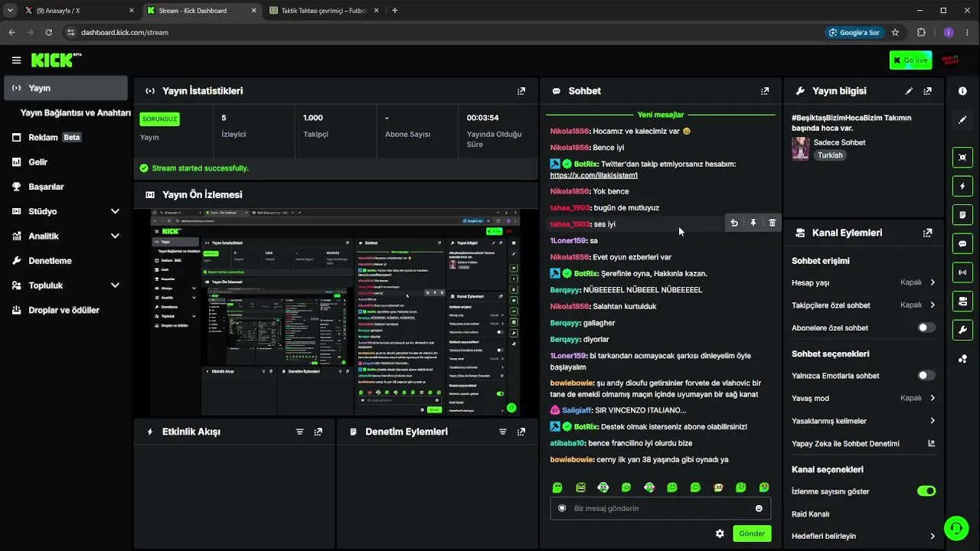This screenshot has width=980, height=551.
Task: Click the info icon in right sidebar
Action: tap(962, 91)
